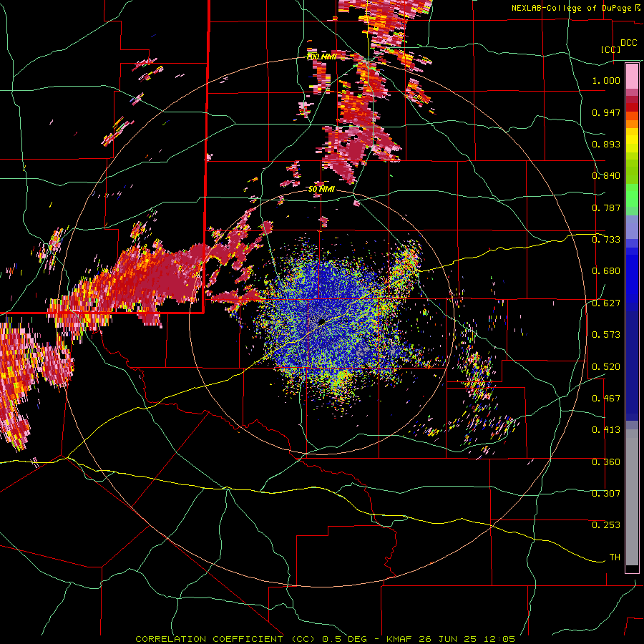Select the 0.413 scale value
Viewport: 644px width, 644px height.
point(606,430)
